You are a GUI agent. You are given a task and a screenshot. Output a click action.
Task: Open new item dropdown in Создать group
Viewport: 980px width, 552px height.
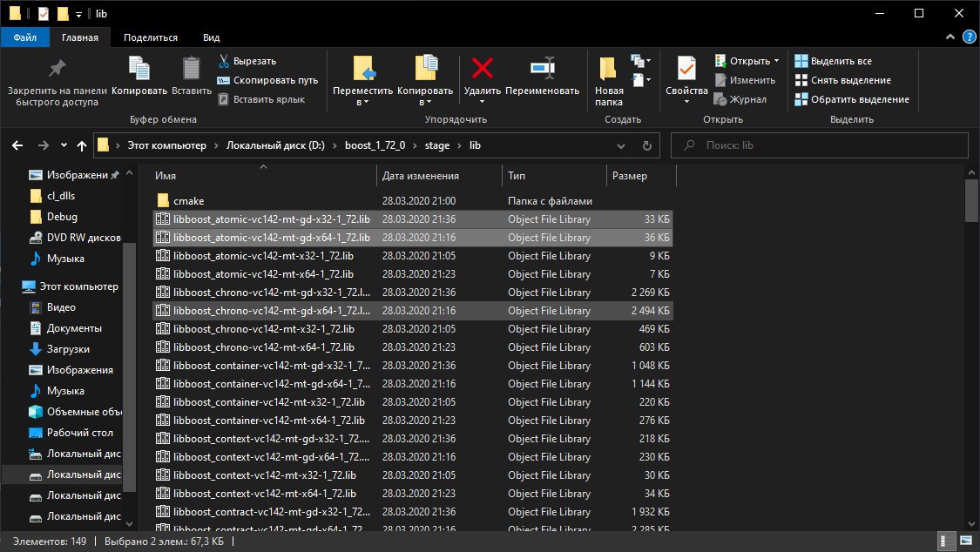pyautogui.click(x=641, y=61)
